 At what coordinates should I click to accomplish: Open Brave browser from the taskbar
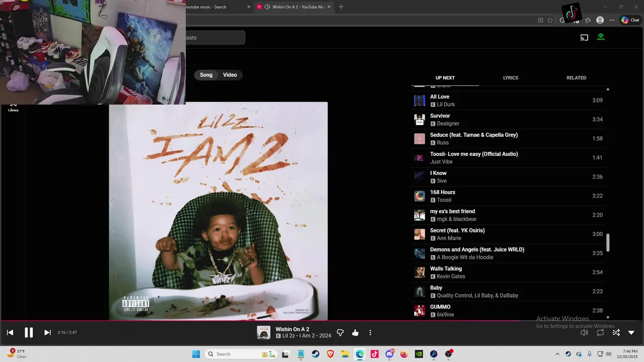331,354
